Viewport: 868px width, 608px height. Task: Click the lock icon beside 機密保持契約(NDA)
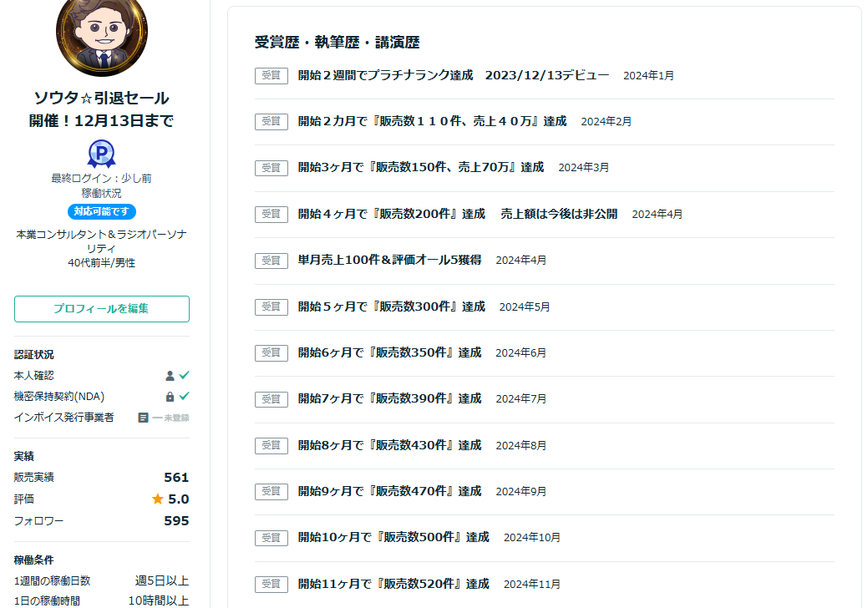point(170,397)
